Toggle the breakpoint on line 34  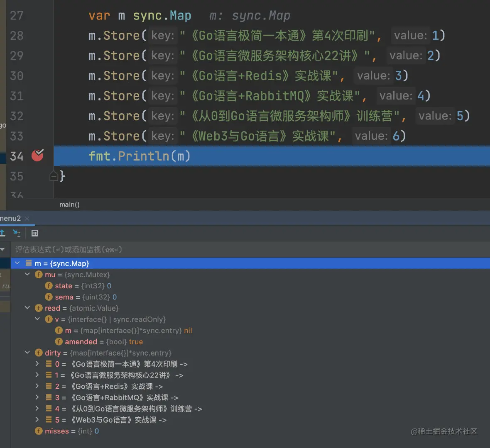click(x=37, y=155)
